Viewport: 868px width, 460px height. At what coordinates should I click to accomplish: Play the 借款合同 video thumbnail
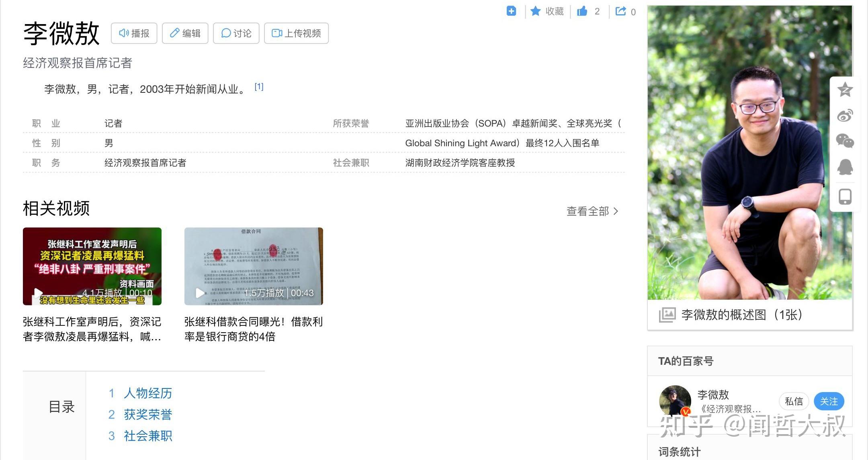[254, 266]
